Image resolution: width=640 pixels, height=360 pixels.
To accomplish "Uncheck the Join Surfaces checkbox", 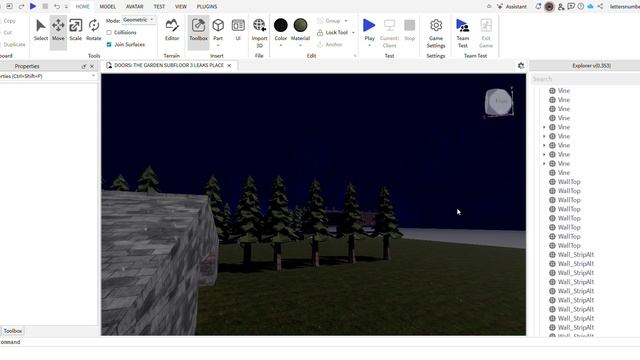I will point(109,44).
